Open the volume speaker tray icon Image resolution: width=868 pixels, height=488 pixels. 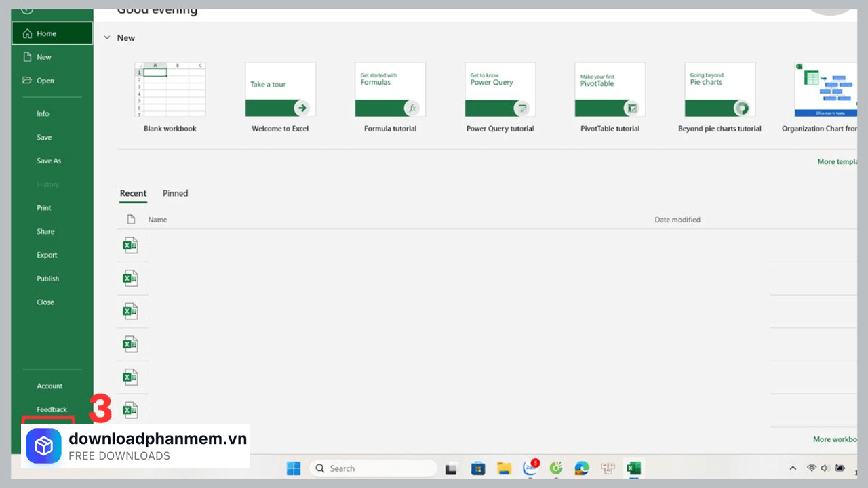coord(825,468)
